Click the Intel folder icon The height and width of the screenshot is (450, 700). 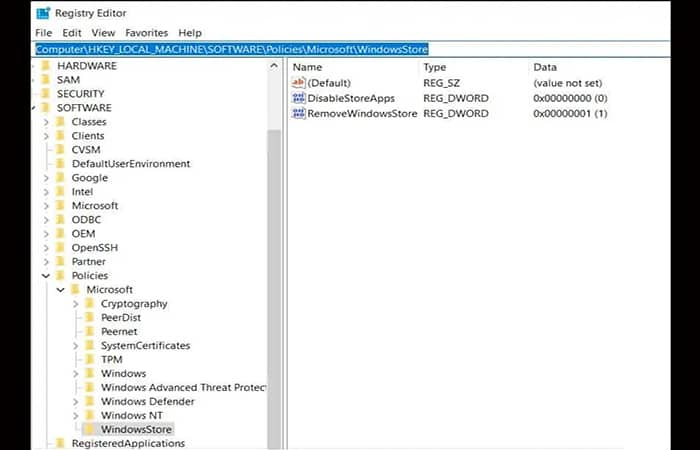tap(60, 192)
